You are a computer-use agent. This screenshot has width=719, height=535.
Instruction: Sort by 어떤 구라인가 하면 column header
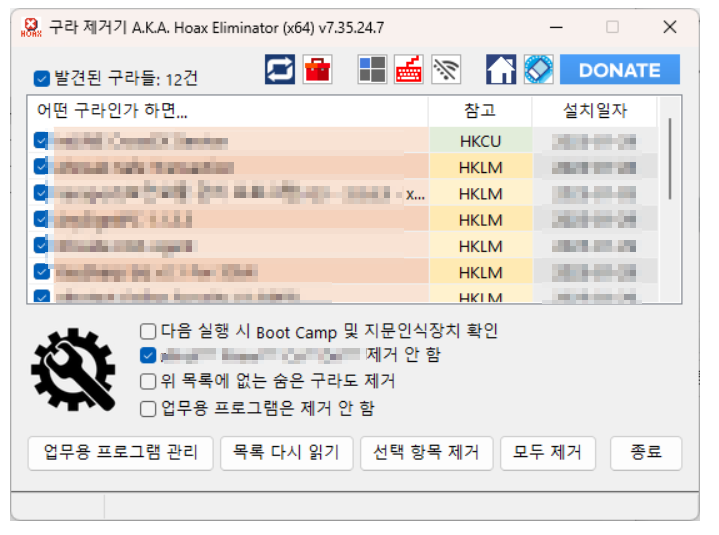tap(228, 111)
